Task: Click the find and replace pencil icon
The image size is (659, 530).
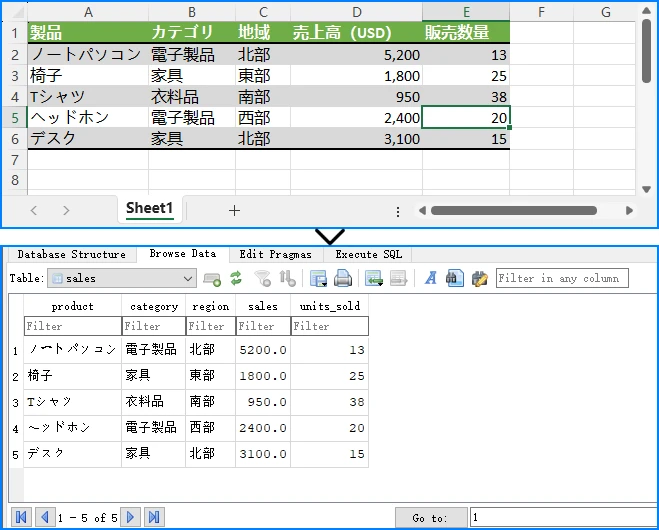Action: (480, 278)
